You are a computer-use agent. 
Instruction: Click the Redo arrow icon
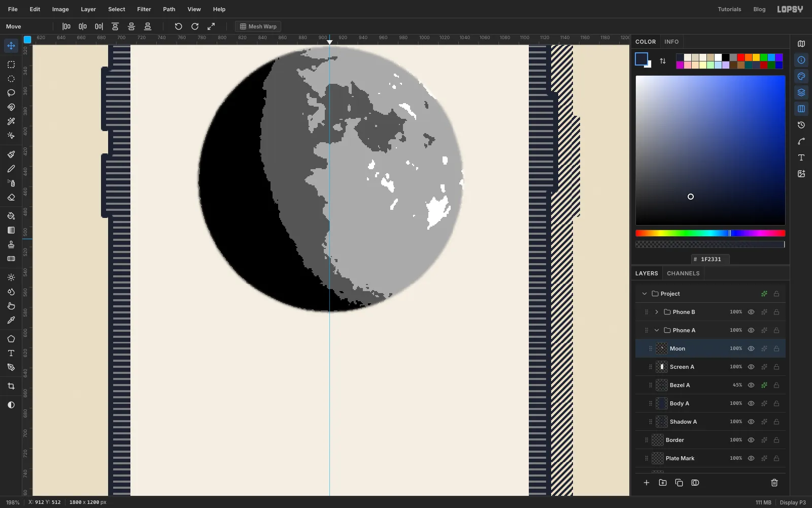(195, 26)
